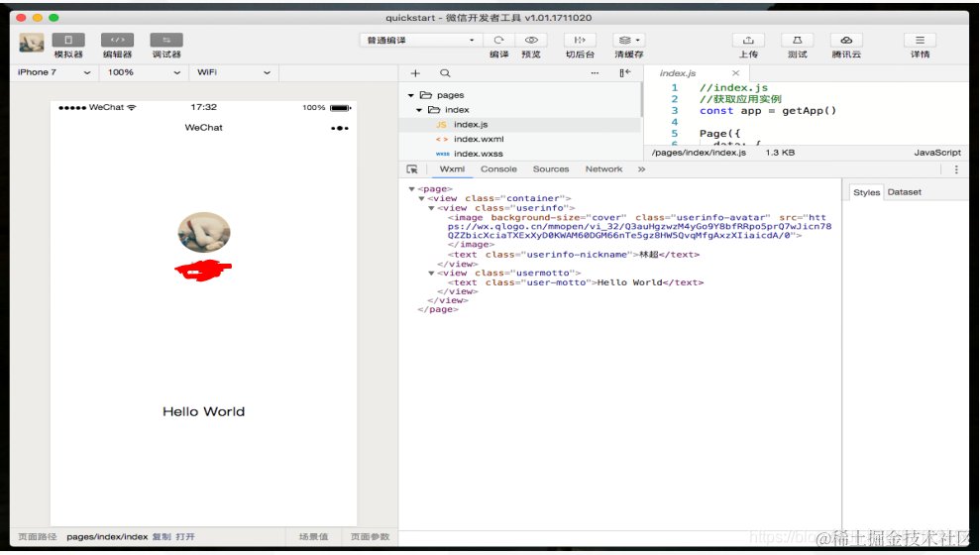Switch to the Network tab
Image resolution: width=980 pixels, height=555 pixels.
[x=603, y=169]
